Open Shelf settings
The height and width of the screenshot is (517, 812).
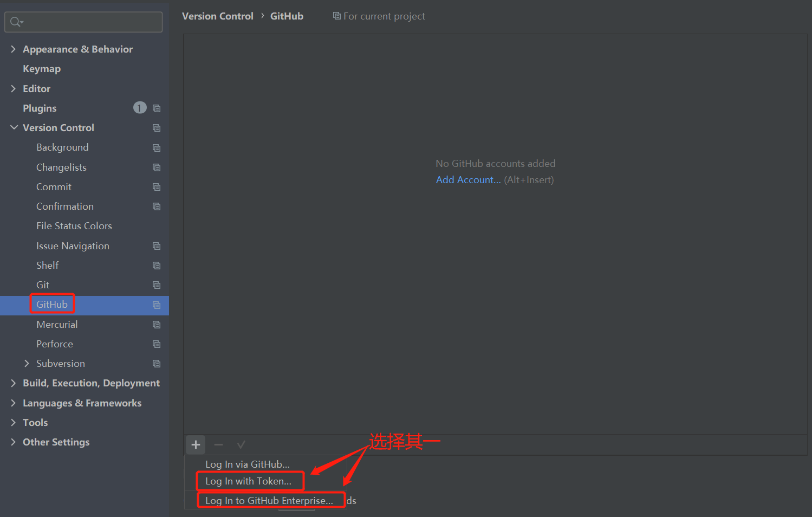[47, 266]
